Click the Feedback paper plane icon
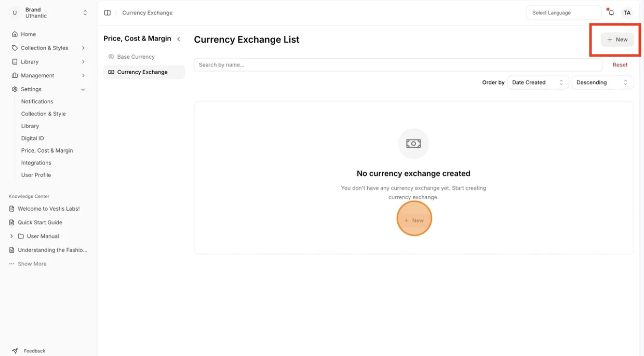The width and height of the screenshot is (644, 356). tap(15, 351)
